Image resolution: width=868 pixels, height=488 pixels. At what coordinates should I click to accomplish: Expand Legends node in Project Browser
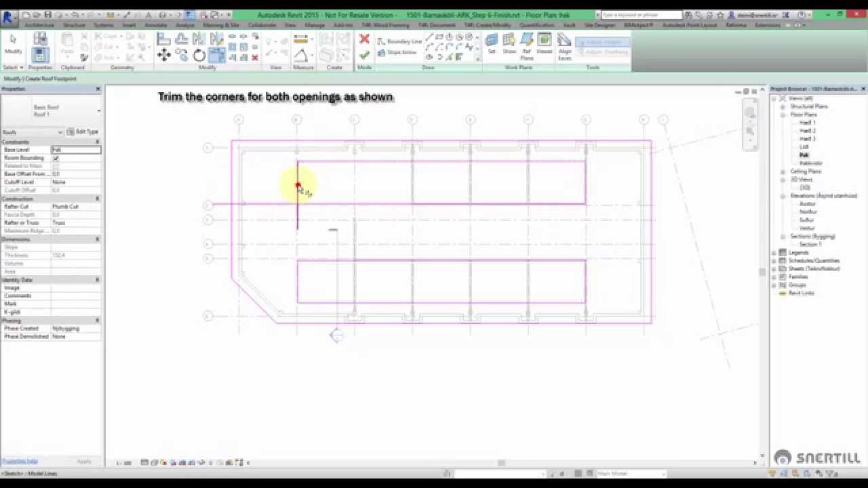[x=774, y=253]
